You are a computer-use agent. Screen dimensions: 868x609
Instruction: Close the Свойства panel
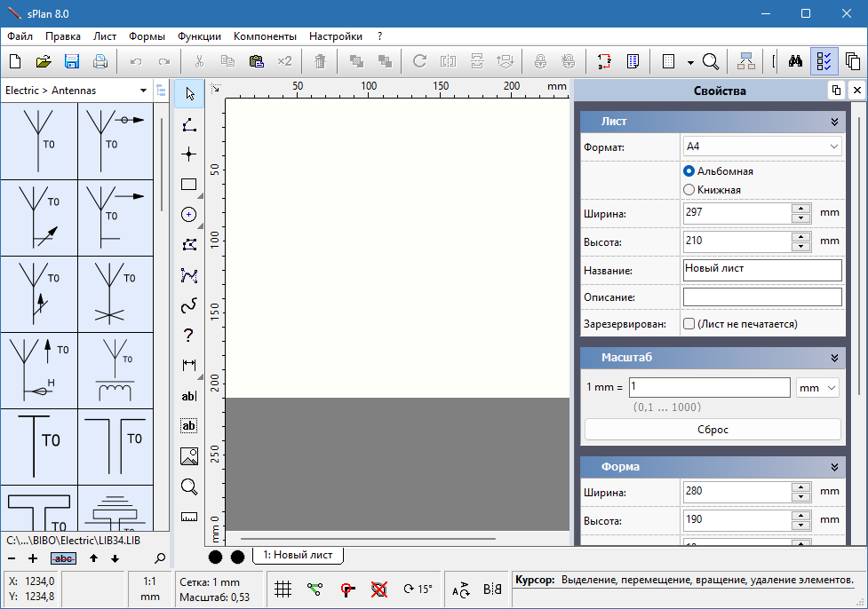857,91
